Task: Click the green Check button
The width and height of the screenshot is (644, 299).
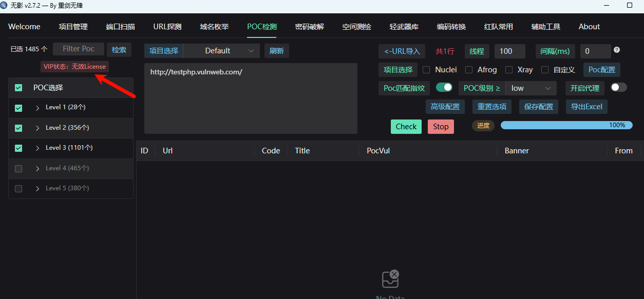Action: tap(406, 127)
